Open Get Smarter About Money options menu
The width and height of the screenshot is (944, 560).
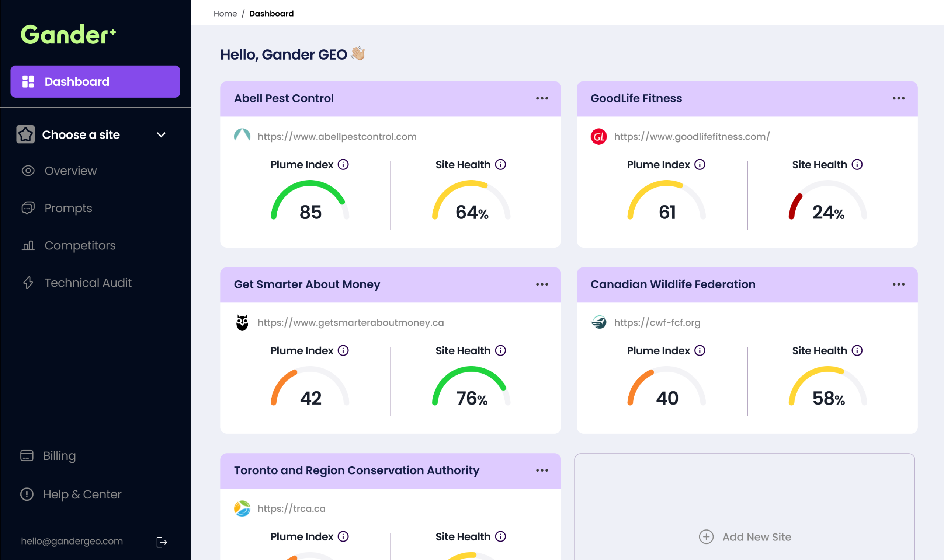(542, 284)
